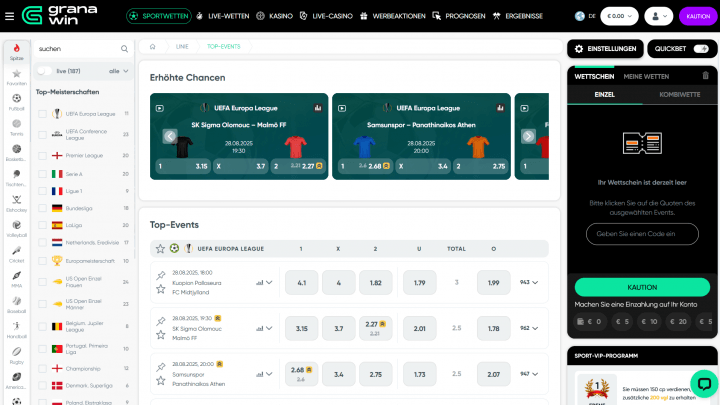Check the Serie A checkbox

[42, 174]
